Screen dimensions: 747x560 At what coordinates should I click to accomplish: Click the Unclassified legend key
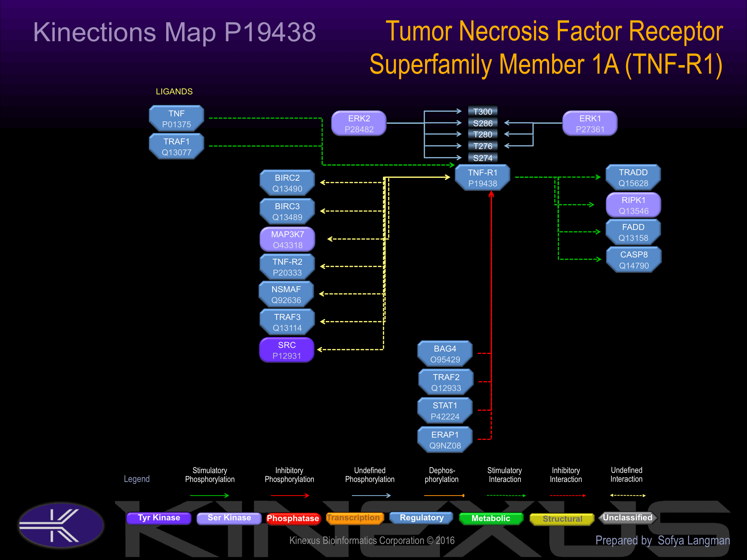pos(627,518)
